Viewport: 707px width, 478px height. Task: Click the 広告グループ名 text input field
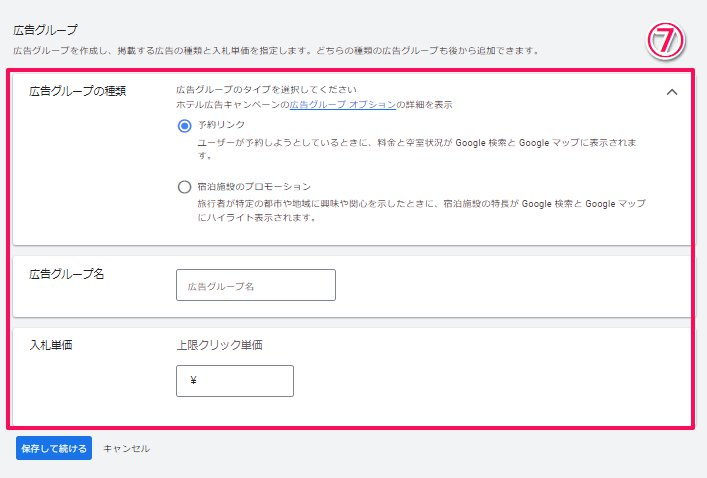click(x=255, y=286)
